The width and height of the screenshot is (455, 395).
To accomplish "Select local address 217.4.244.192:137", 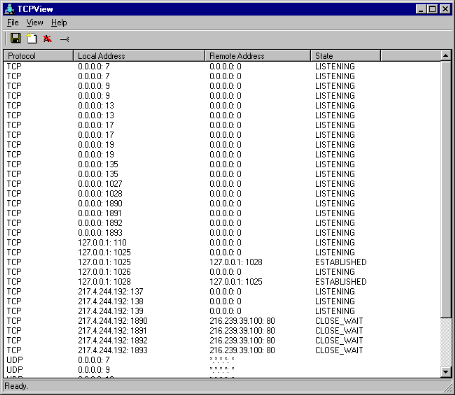I will pyautogui.click(x=110, y=291).
